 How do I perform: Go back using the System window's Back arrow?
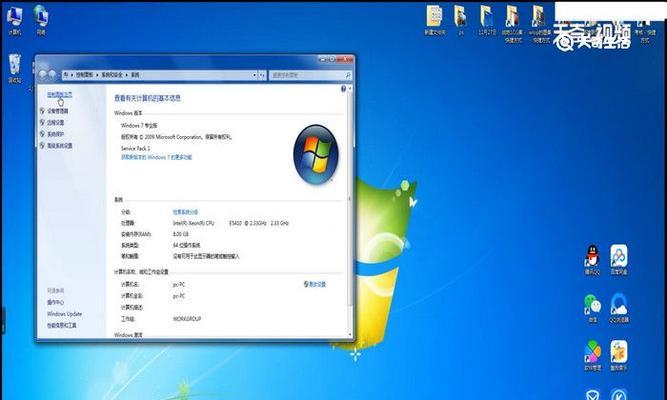coord(42,75)
